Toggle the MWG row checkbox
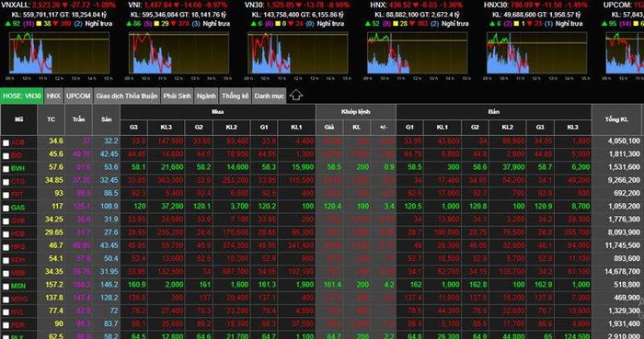This screenshot has height=339, width=644. click(x=6, y=299)
